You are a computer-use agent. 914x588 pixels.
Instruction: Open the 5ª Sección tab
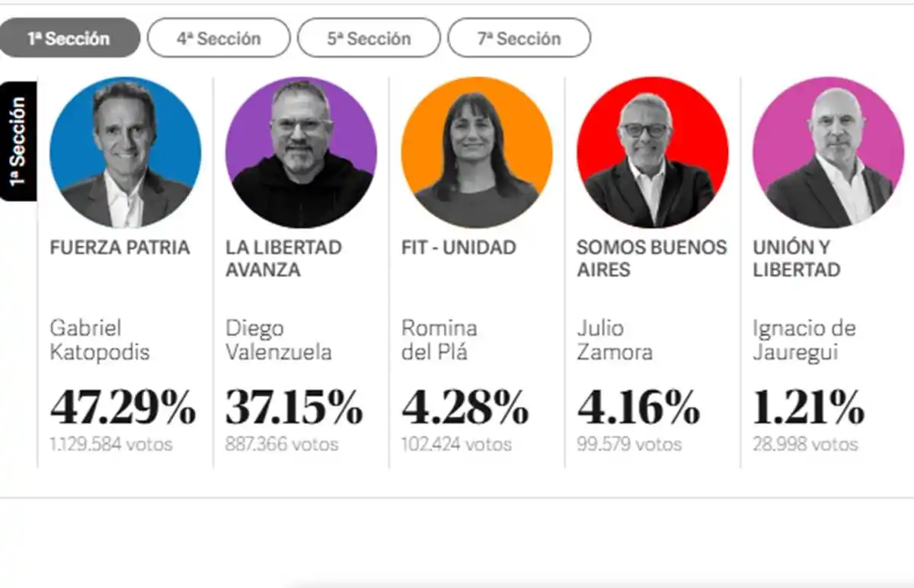[x=369, y=37]
